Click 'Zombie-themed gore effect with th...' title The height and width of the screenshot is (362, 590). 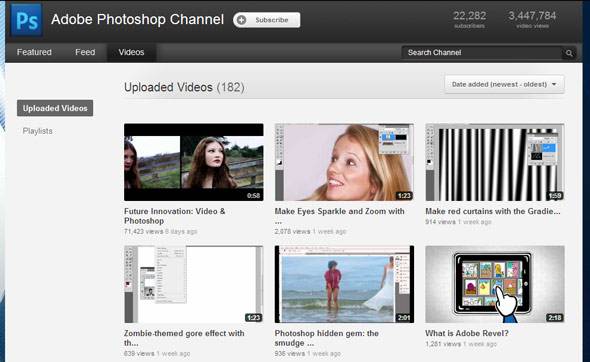[184, 338]
